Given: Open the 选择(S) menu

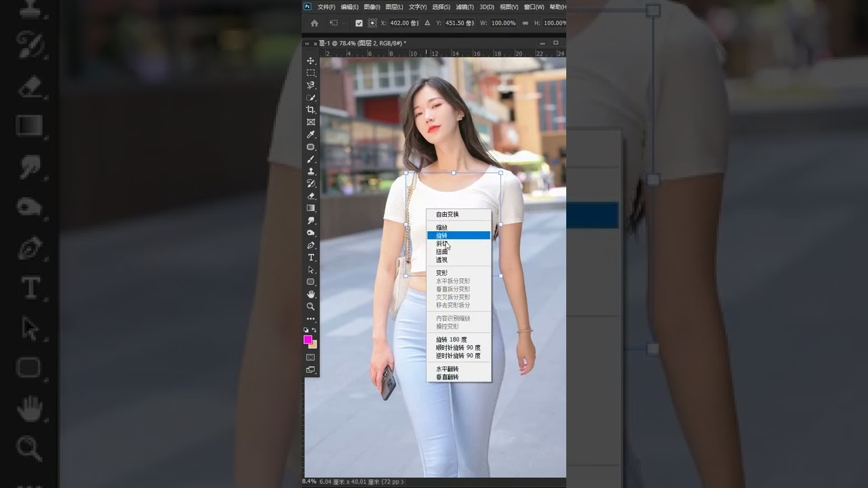Looking at the screenshot, I should 441,7.
